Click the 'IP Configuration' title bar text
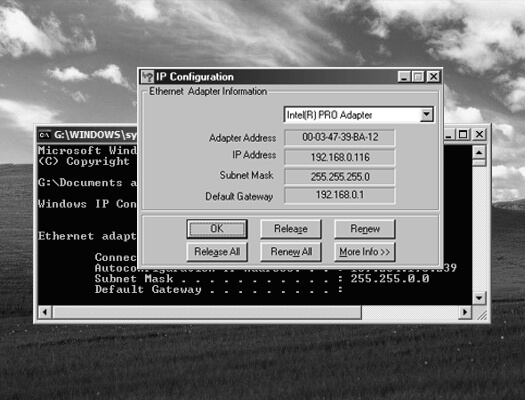Screen dimensions: 525x400 pos(195,77)
